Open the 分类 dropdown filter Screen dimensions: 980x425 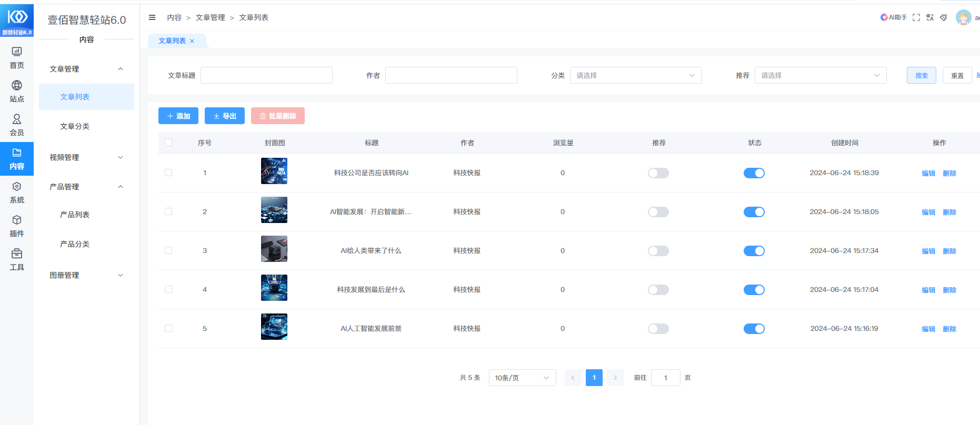635,75
